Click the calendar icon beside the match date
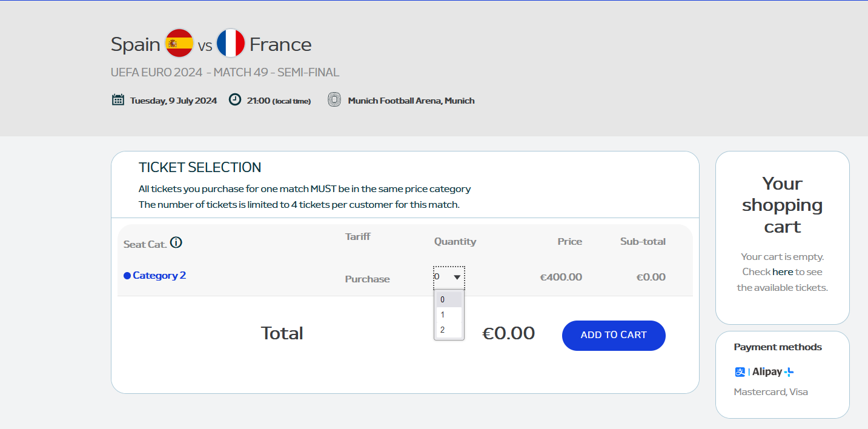Viewport: 868px width, 429px height. coord(118,100)
